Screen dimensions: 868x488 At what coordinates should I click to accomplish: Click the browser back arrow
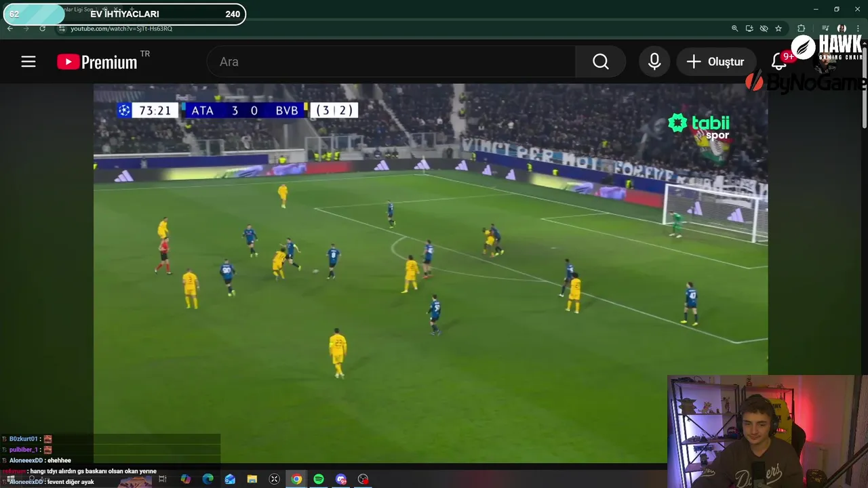pyautogui.click(x=9, y=28)
